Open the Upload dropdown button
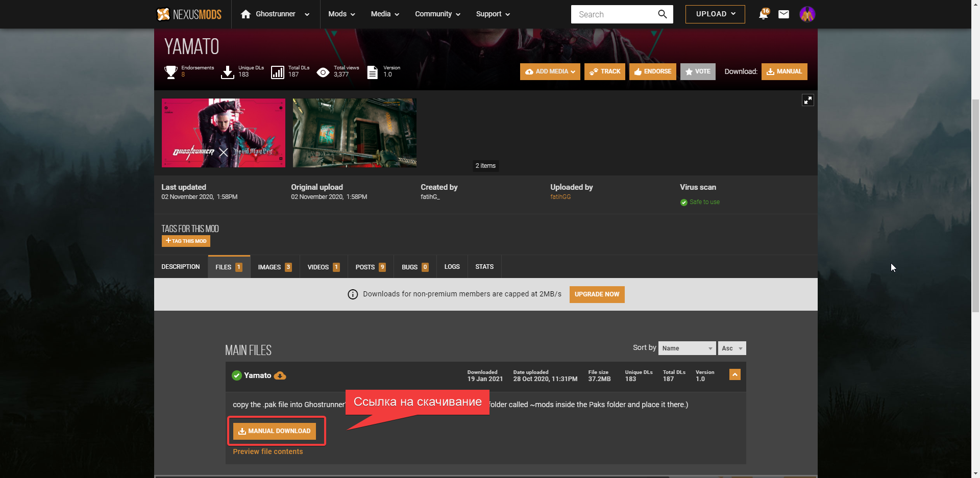 (715, 14)
